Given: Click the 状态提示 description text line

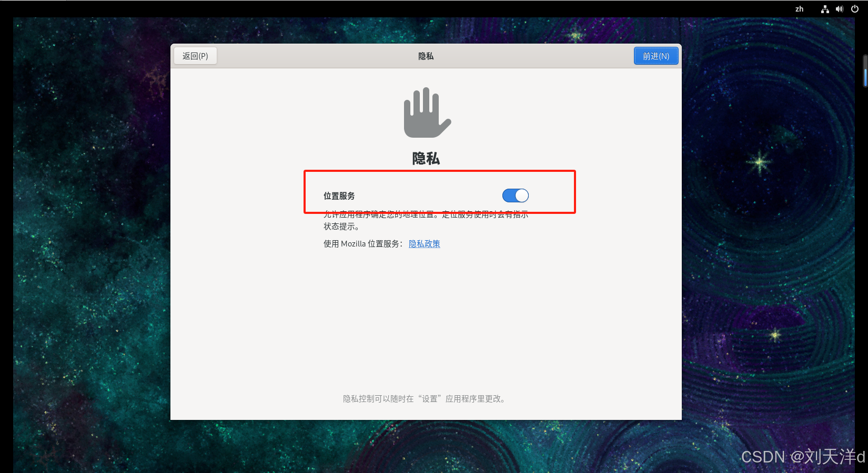Looking at the screenshot, I should [x=341, y=227].
